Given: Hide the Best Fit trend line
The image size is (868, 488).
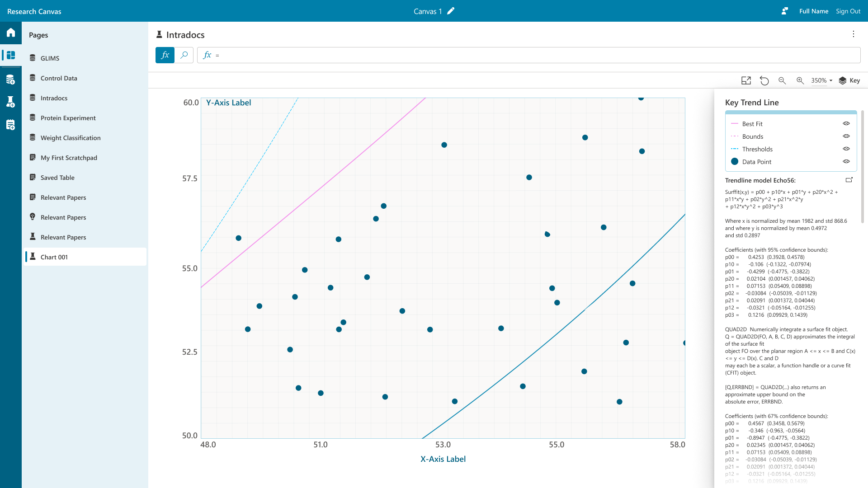Looking at the screenshot, I should [846, 124].
